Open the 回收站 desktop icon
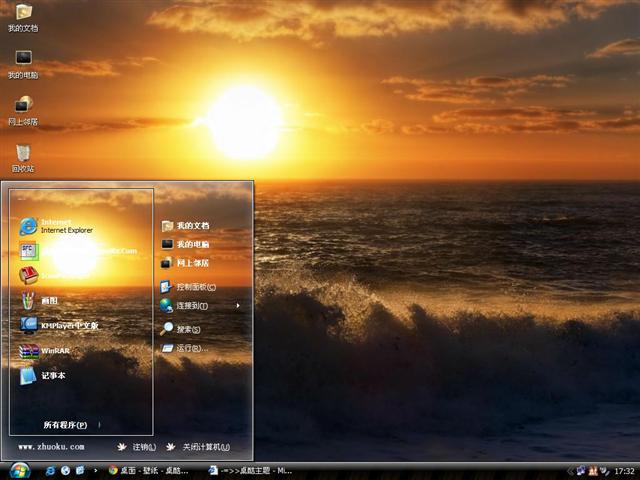Image resolution: width=640 pixels, height=480 pixels. pyautogui.click(x=23, y=155)
